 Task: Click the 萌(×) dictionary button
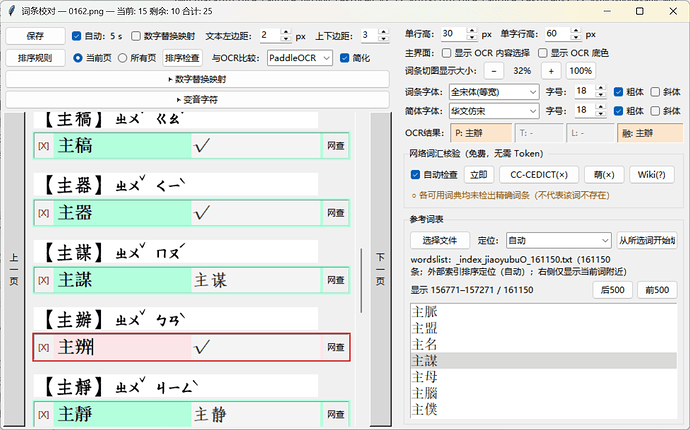[x=604, y=175]
